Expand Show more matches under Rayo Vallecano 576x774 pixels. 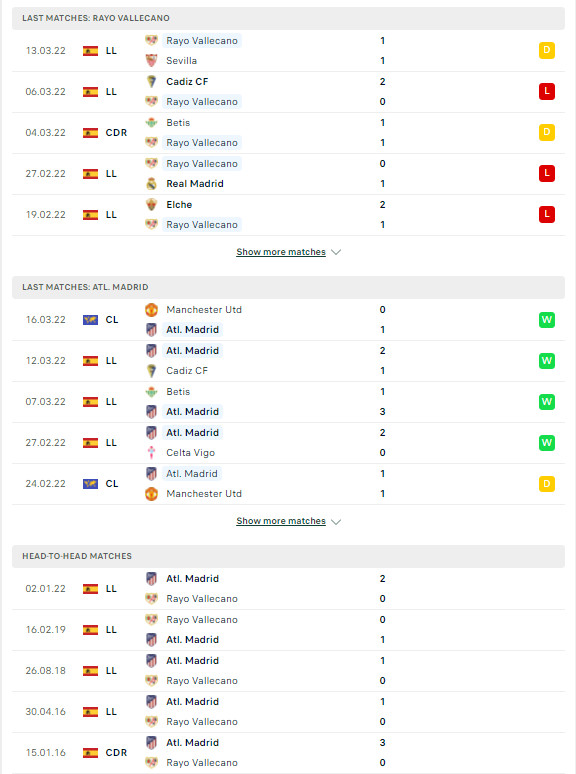(x=281, y=252)
